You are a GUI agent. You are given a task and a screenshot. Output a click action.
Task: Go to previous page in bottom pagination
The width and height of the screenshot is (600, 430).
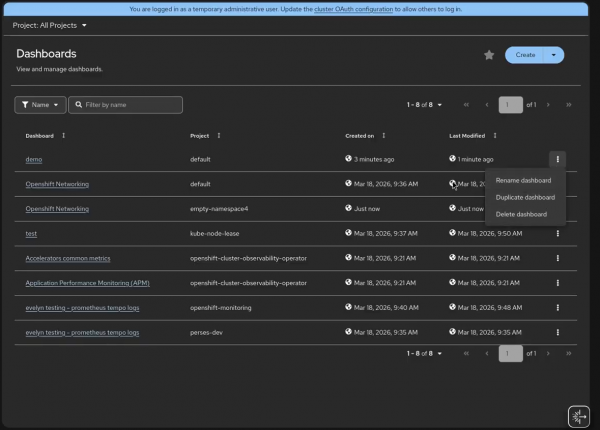[487, 353]
